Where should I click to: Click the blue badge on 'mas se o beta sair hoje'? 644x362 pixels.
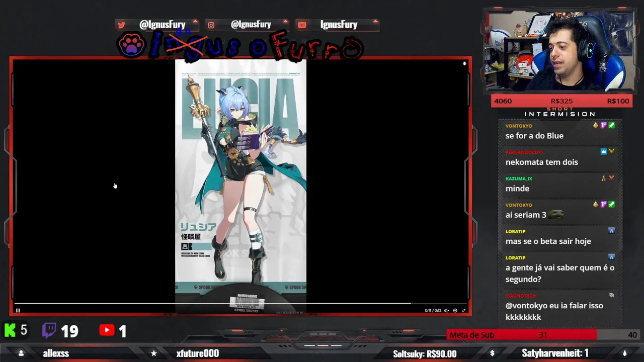[611, 230]
